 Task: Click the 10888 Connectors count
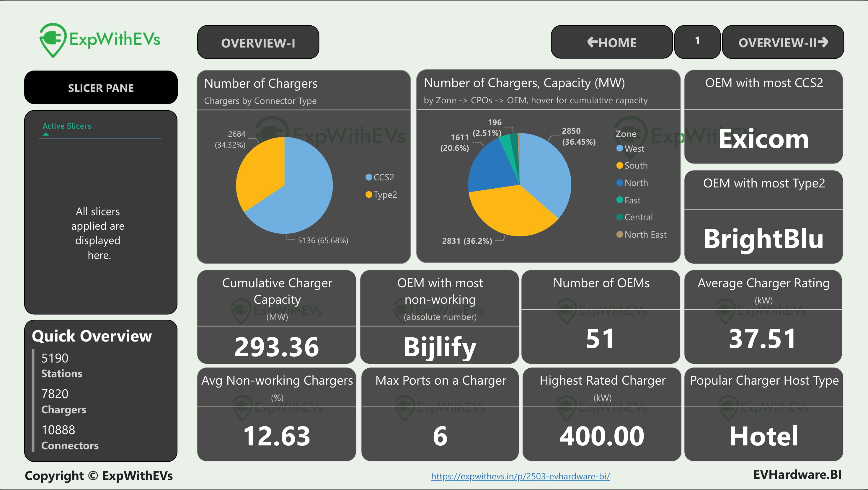pyautogui.click(x=58, y=430)
